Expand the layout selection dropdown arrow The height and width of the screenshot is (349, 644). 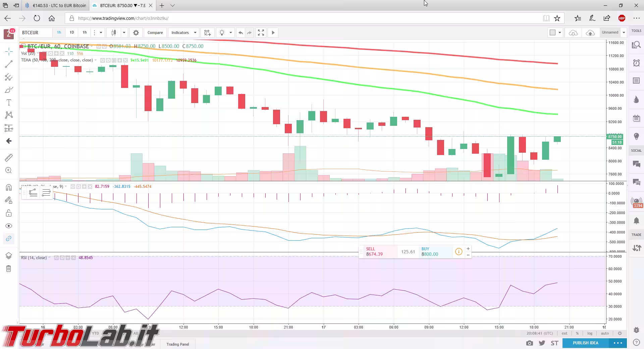pos(560,33)
